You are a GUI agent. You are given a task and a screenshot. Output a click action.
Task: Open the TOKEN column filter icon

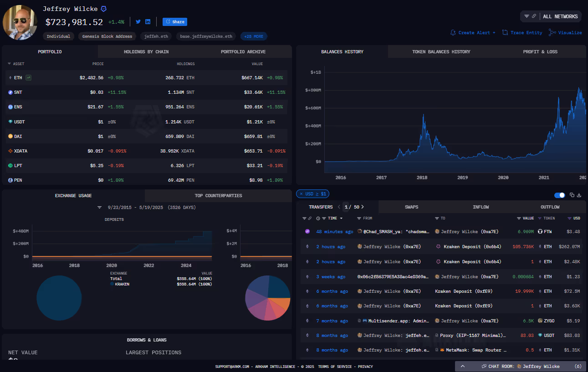[x=540, y=219]
